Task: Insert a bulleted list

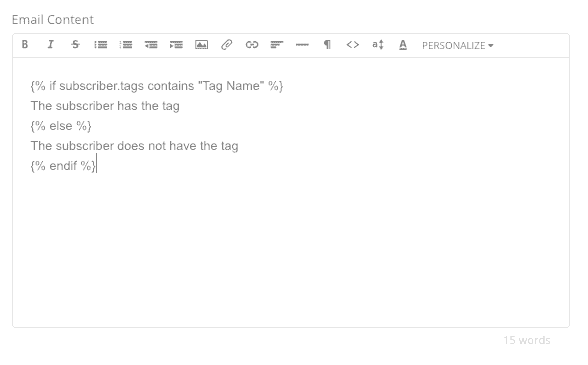Action: [x=100, y=45]
